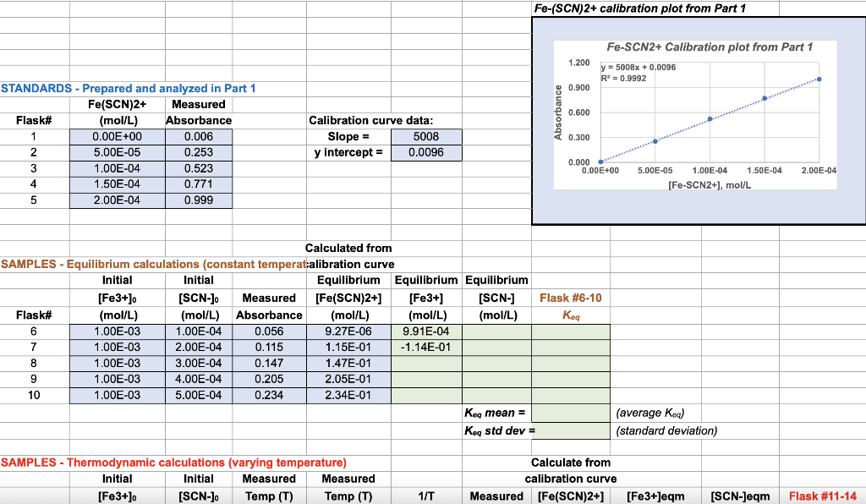Select Flask 10 initial SCN- concentration 5.00E-04

(199, 395)
